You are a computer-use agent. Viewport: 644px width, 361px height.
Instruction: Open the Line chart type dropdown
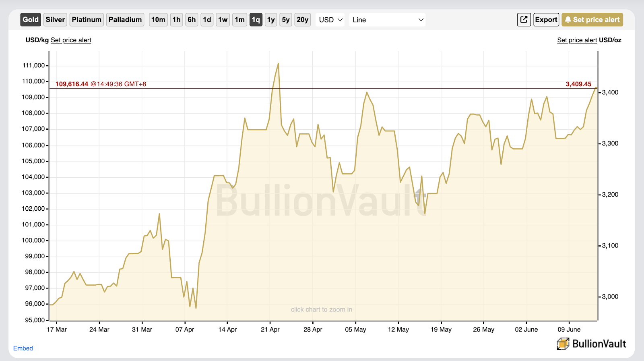coord(387,20)
